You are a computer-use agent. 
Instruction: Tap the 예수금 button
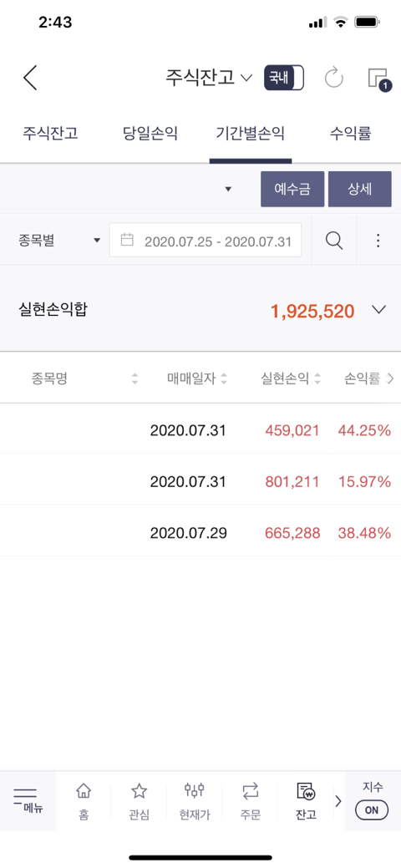tap(292, 189)
